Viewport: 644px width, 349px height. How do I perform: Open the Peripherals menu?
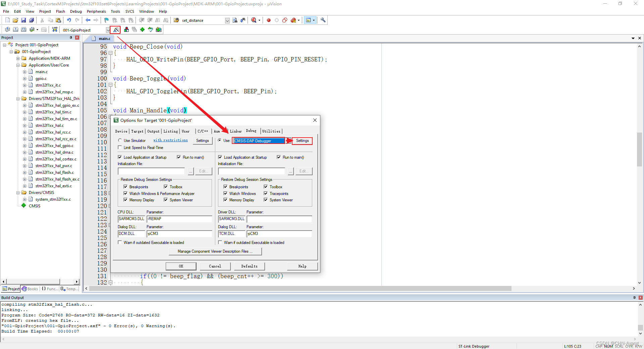click(96, 11)
